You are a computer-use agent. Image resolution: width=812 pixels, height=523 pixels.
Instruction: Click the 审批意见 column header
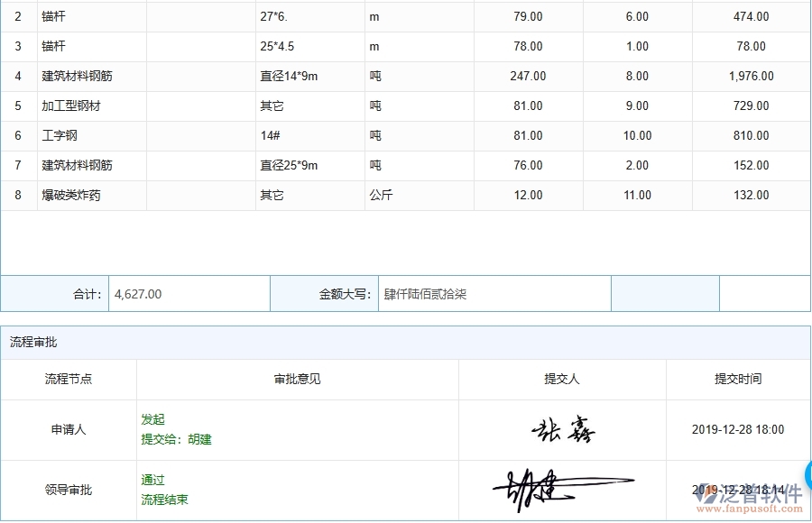tap(296, 379)
